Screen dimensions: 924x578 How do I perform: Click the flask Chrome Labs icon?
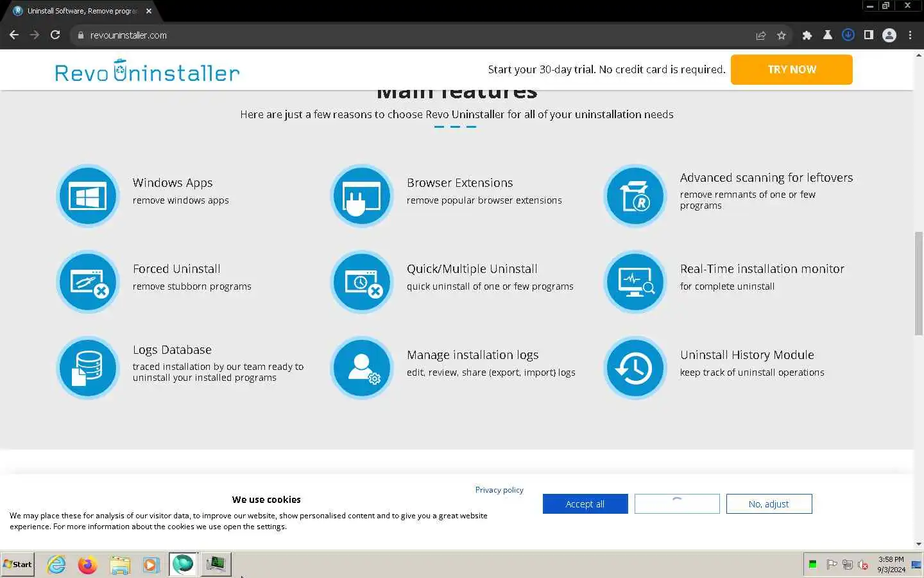pos(828,35)
